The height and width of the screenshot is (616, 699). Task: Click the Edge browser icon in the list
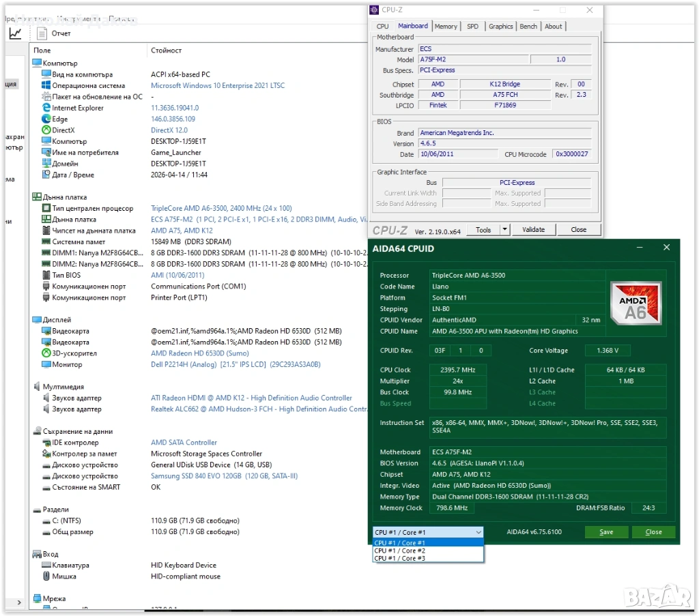tap(46, 119)
